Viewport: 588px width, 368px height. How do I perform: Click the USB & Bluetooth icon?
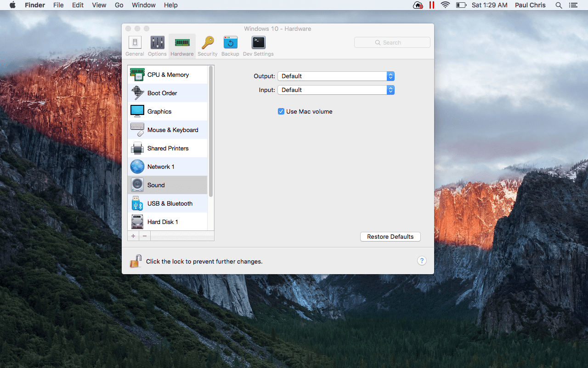pyautogui.click(x=137, y=203)
